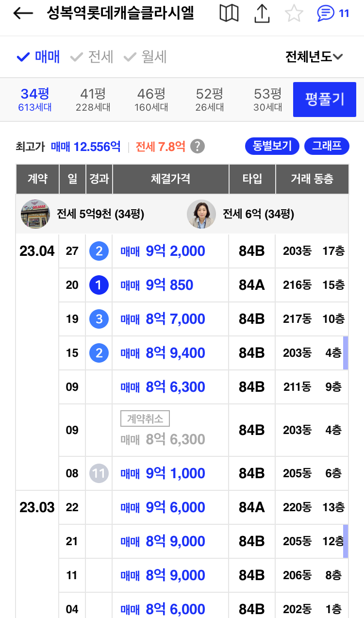The width and height of the screenshot is (364, 618).
Task: Click the 동별보기 button
Action: point(272,146)
